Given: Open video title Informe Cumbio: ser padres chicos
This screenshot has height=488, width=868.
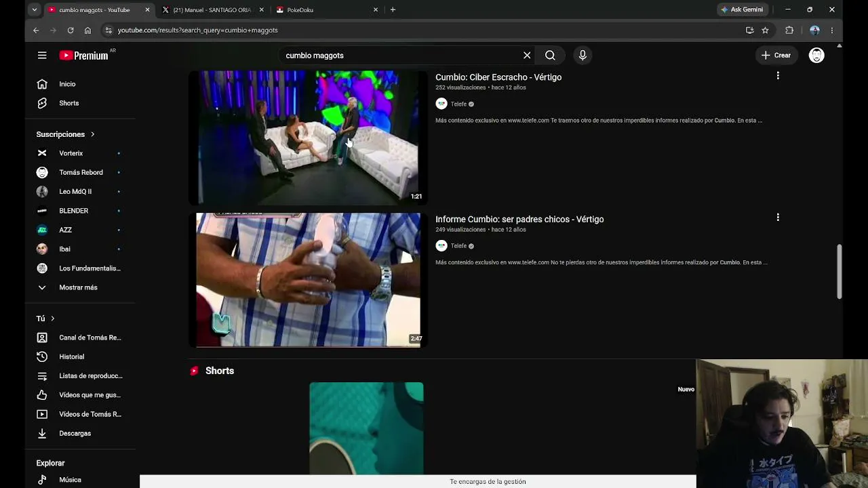Looking at the screenshot, I should [x=519, y=220].
